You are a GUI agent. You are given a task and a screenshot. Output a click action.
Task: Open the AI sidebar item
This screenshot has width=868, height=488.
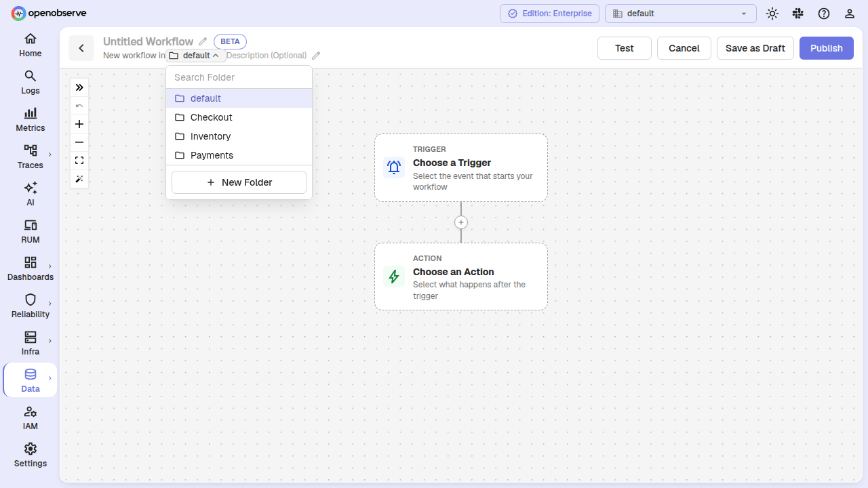tap(30, 195)
